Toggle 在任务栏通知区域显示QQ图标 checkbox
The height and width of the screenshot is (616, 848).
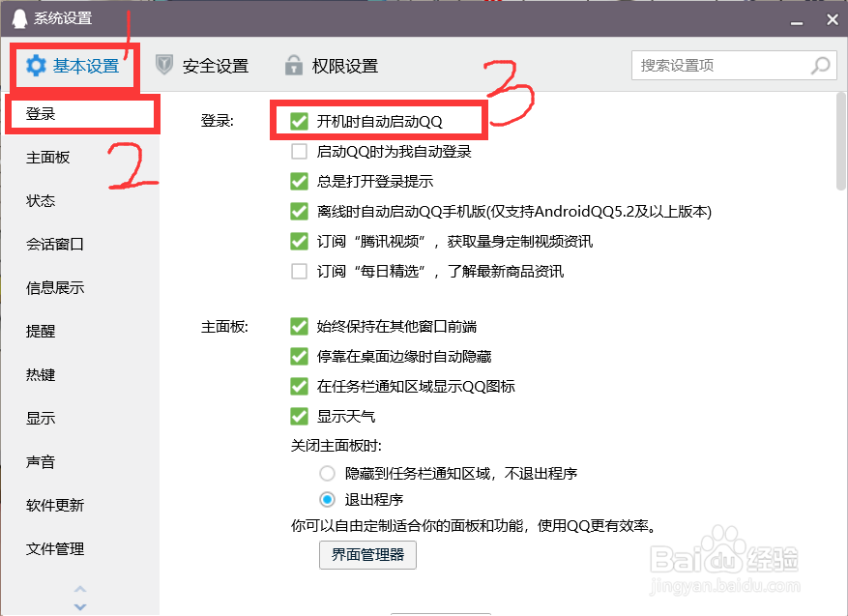click(x=299, y=386)
